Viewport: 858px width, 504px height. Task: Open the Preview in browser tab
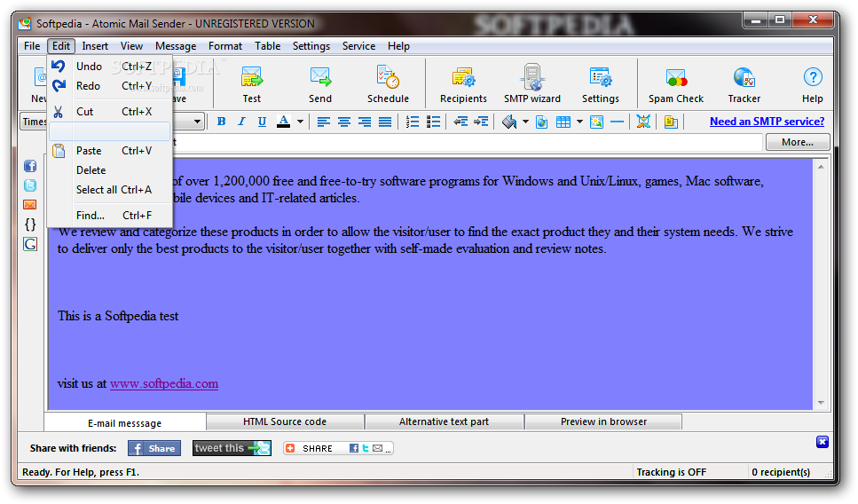[603, 421]
